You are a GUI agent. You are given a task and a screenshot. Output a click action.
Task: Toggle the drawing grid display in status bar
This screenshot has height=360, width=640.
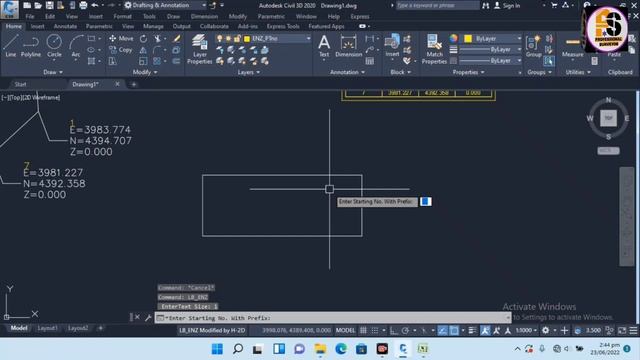pyautogui.click(x=363, y=330)
